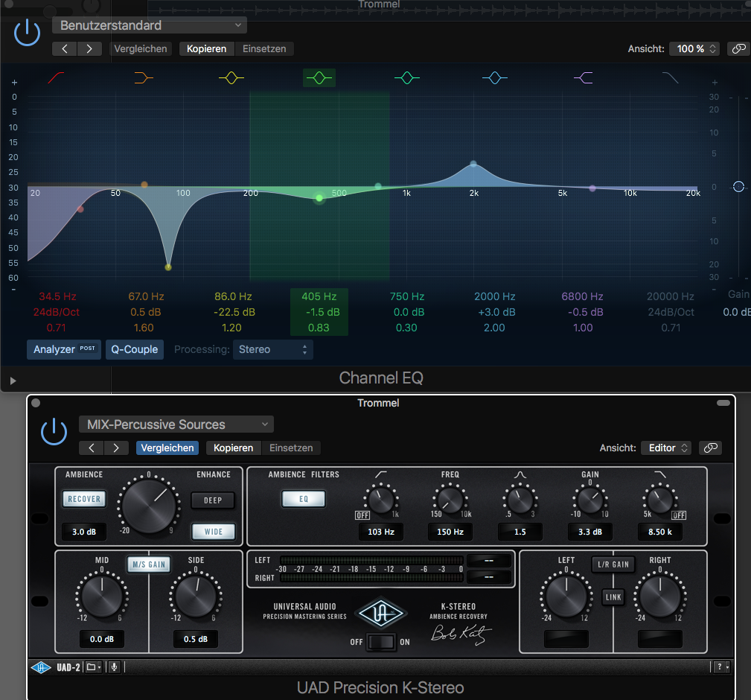Toggle the WIDE enhance button
Viewport: 751px width, 700px height.
(x=213, y=532)
